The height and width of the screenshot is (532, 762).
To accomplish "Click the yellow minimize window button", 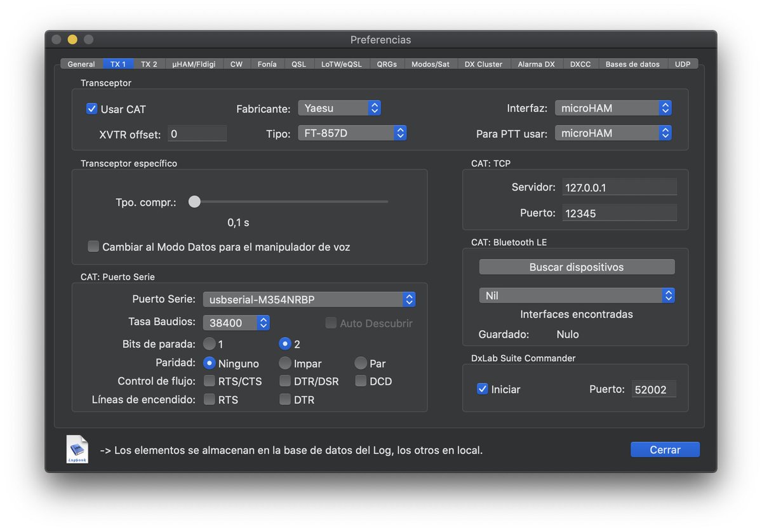I will tap(72, 39).
